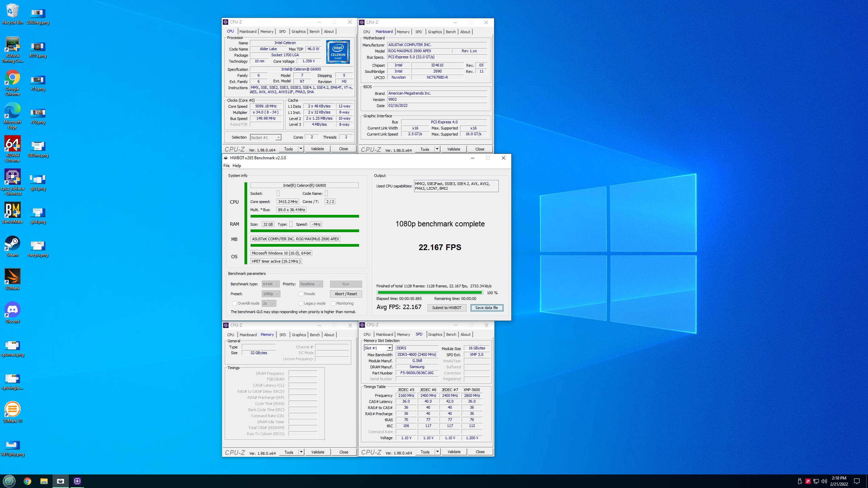Open r15.png desktop file
The height and width of the screenshot is (488, 868).
38,83
